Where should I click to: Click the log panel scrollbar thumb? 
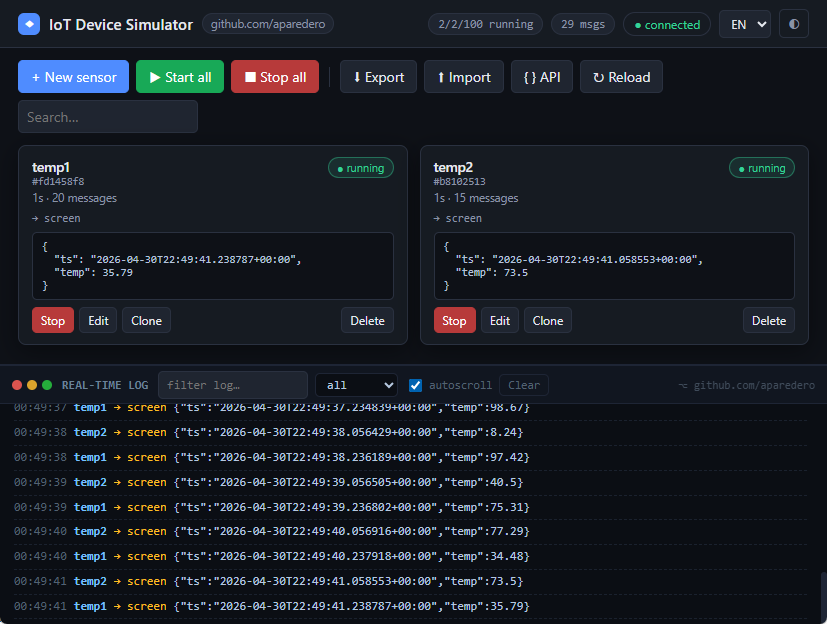coord(824,596)
